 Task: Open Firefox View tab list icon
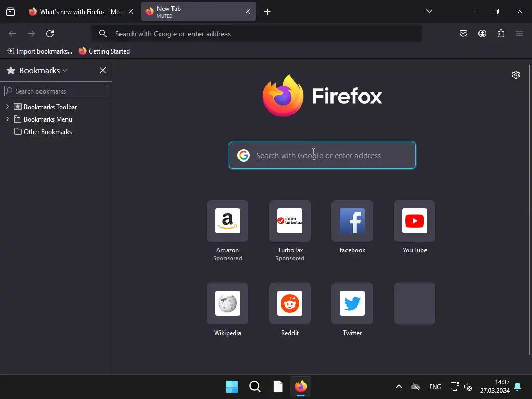click(x=10, y=12)
